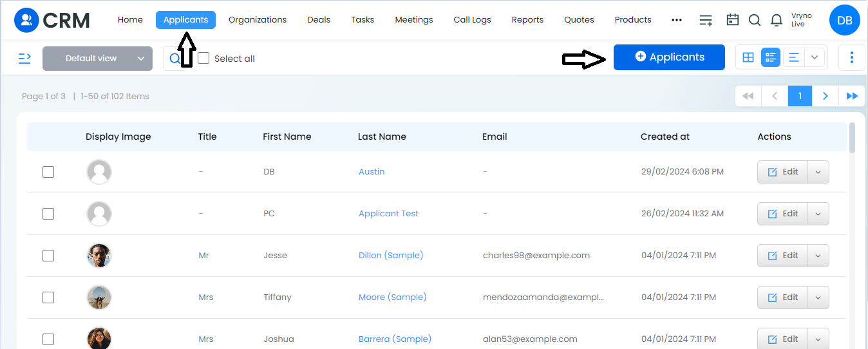Expand the Moore row actions dropdown

[x=818, y=297]
